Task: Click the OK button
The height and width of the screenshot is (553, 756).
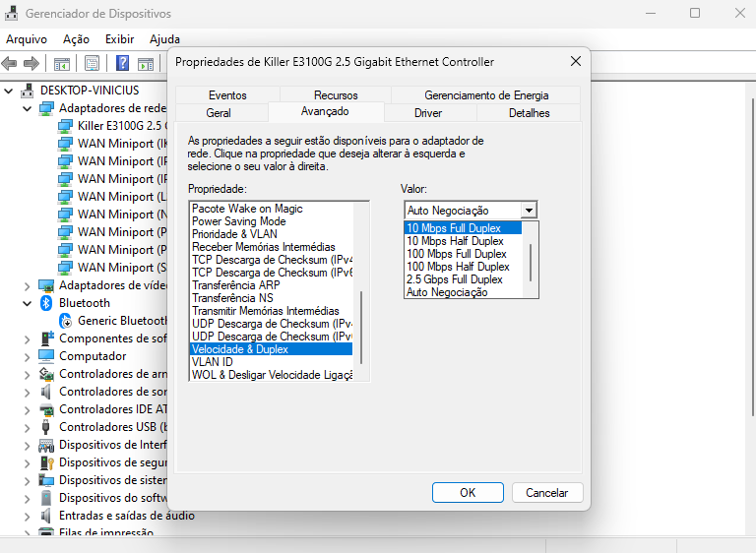Action: 468,492
